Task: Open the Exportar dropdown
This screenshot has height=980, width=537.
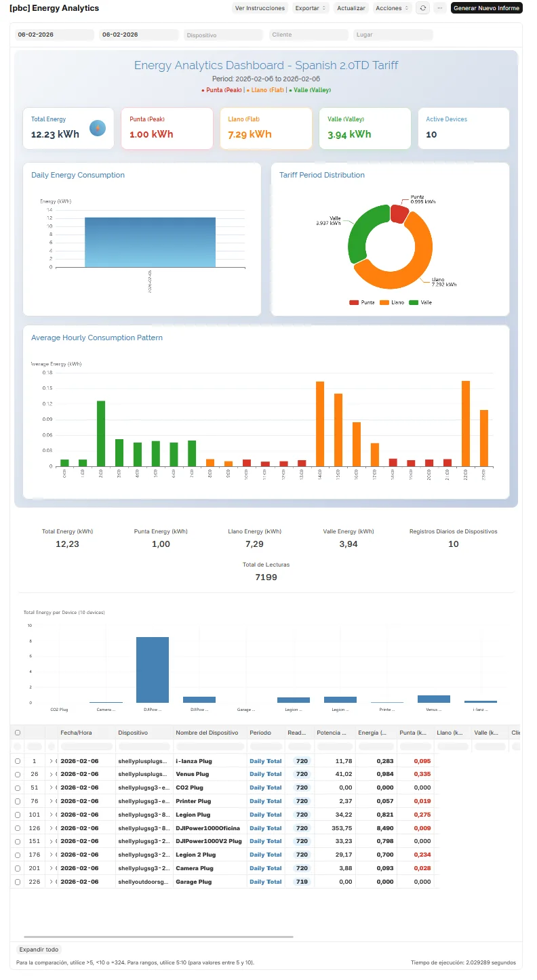Action: point(311,8)
